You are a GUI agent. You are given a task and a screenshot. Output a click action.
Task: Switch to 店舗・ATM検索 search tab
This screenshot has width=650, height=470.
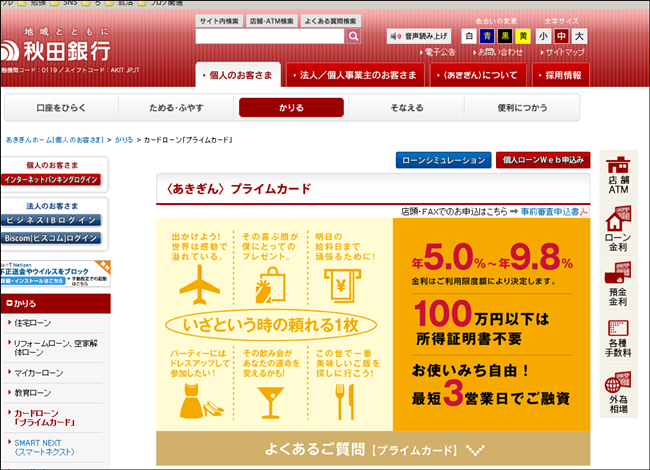click(272, 21)
